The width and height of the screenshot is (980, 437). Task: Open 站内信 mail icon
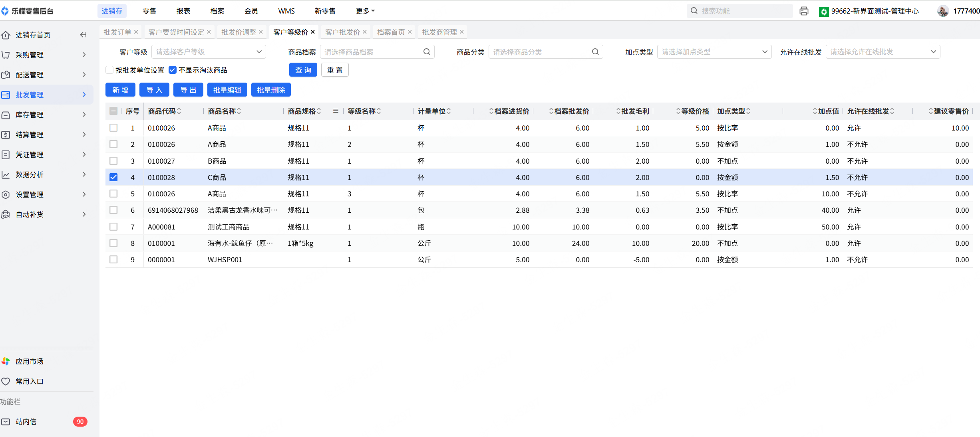tap(6, 421)
